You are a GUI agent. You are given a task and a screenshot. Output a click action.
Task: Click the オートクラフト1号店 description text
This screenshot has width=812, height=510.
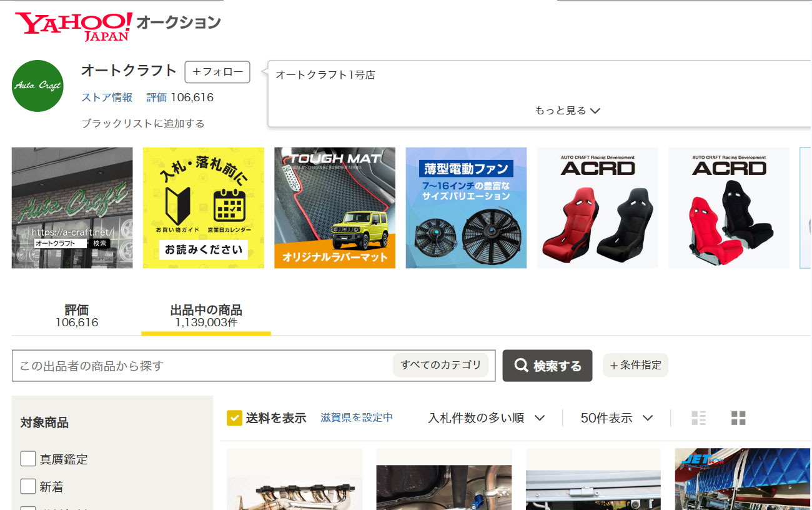325,75
